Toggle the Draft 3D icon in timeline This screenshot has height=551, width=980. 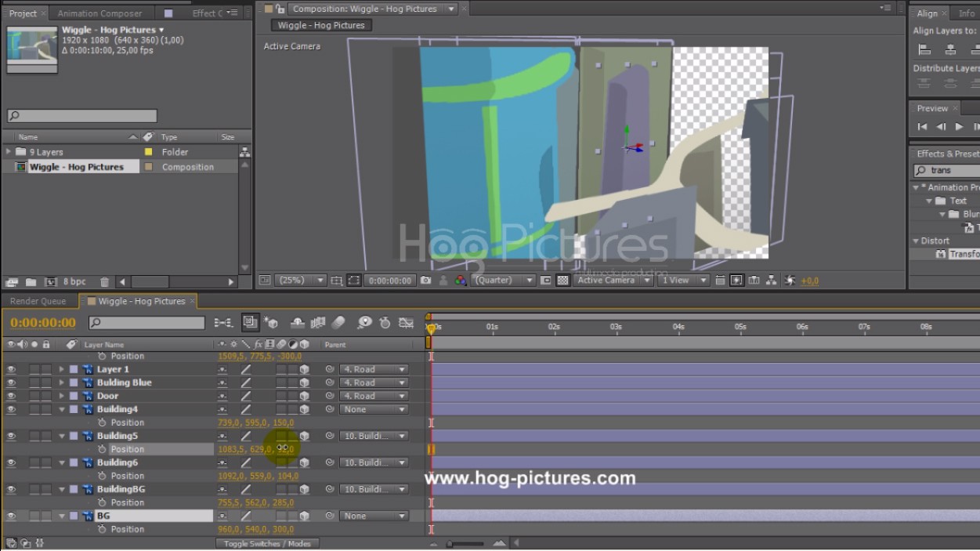(271, 322)
